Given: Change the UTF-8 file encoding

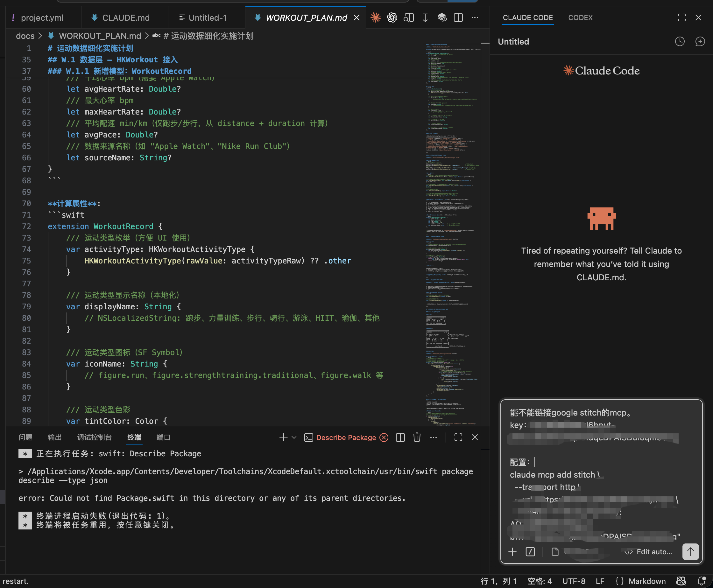Looking at the screenshot, I should 574,581.
